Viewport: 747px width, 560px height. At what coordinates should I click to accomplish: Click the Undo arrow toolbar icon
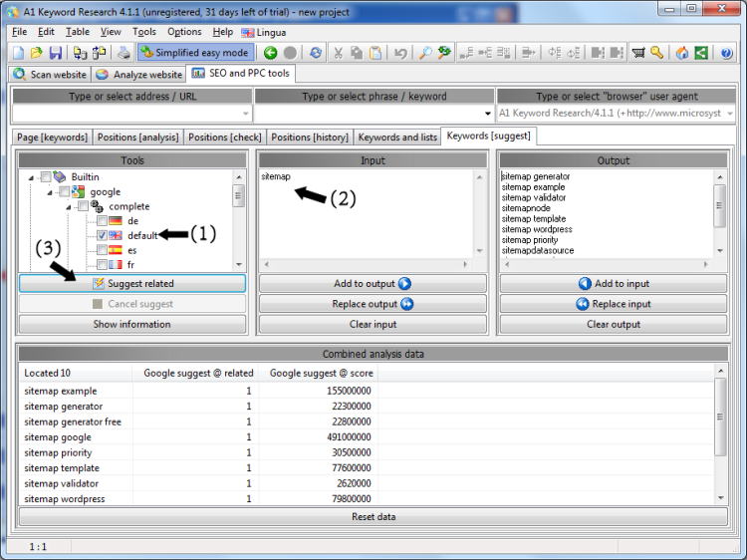(x=400, y=53)
